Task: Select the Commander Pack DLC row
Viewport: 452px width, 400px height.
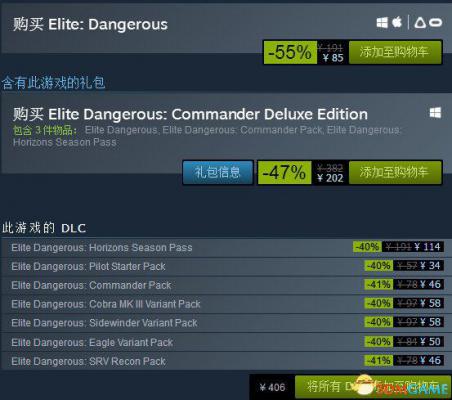Action: (x=226, y=285)
